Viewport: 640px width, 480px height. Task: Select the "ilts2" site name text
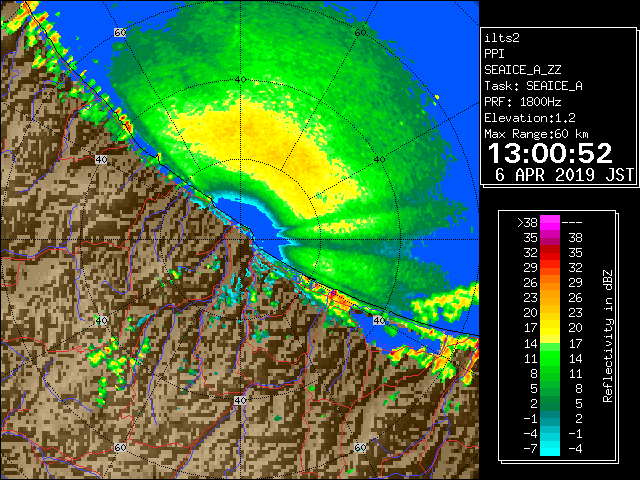tap(502, 38)
